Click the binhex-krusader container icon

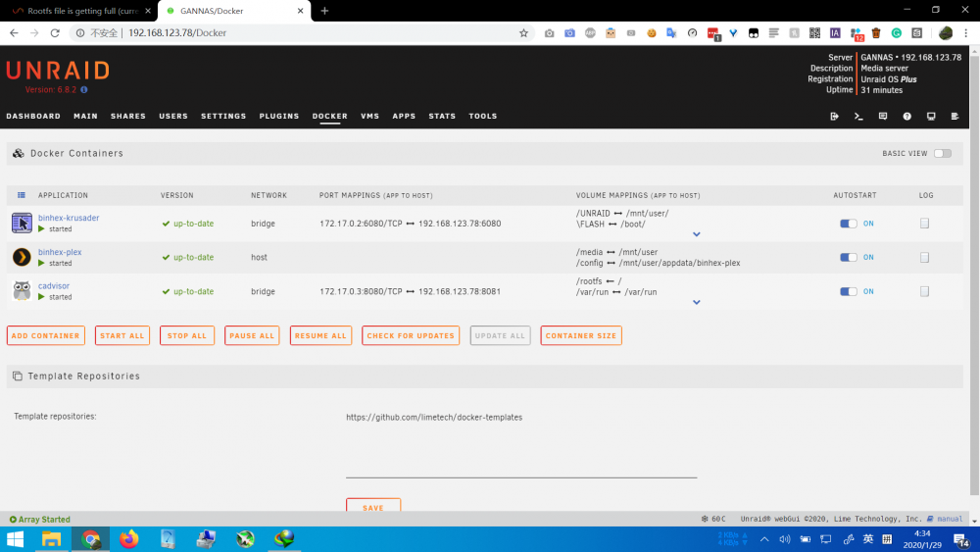pyautogui.click(x=22, y=223)
